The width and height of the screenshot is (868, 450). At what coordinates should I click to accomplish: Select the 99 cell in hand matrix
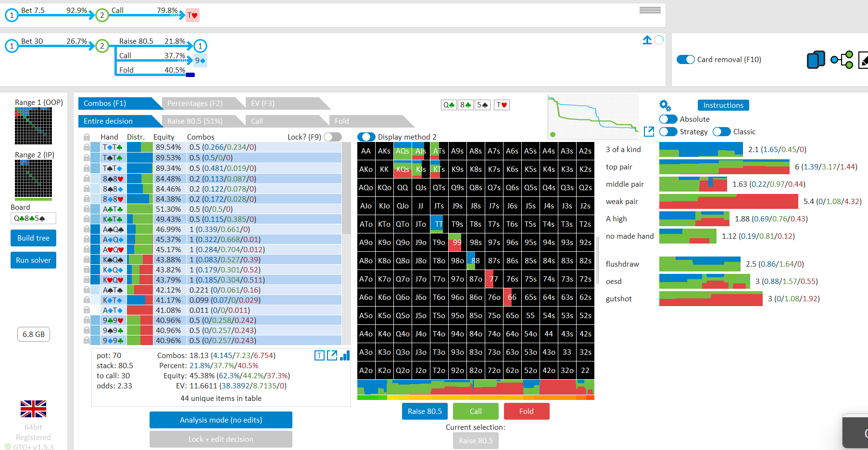(457, 243)
